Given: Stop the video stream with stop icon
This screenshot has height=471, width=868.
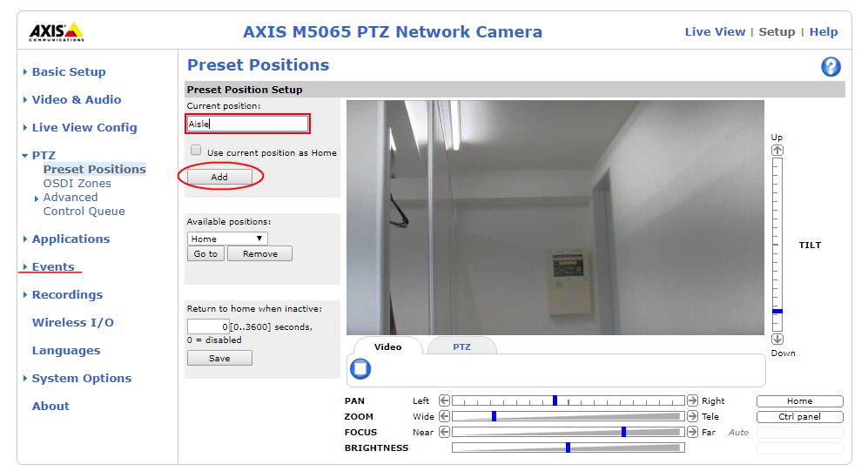Looking at the screenshot, I should pyautogui.click(x=360, y=368).
